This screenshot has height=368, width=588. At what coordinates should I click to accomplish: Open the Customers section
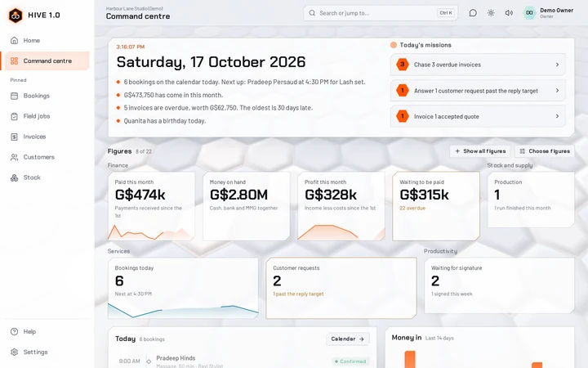tap(47, 157)
